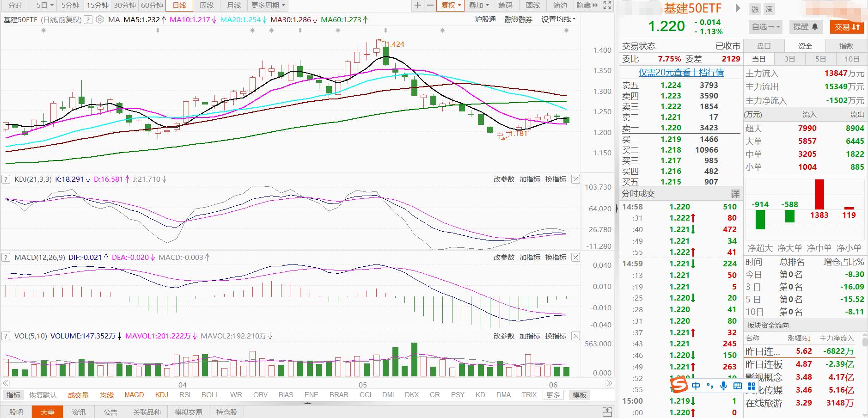868x418 pixels.
Task: Close the KDJ indicator panel
Action: (575, 179)
